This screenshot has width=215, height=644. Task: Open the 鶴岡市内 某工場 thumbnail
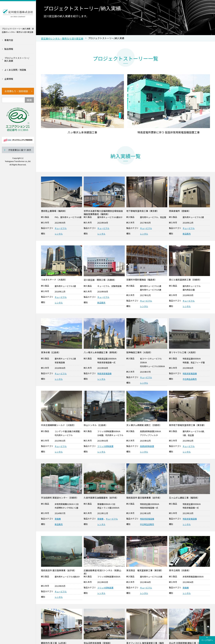(x=62, y=624)
